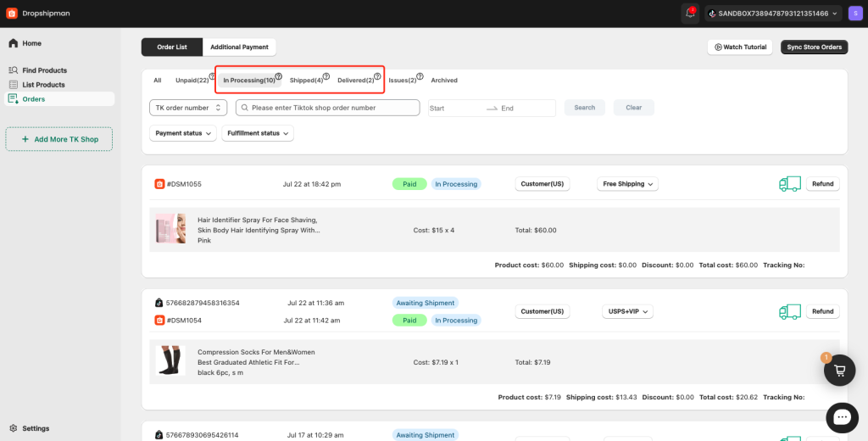
Task: Select the Archived tab
Action: pyautogui.click(x=444, y=81)
